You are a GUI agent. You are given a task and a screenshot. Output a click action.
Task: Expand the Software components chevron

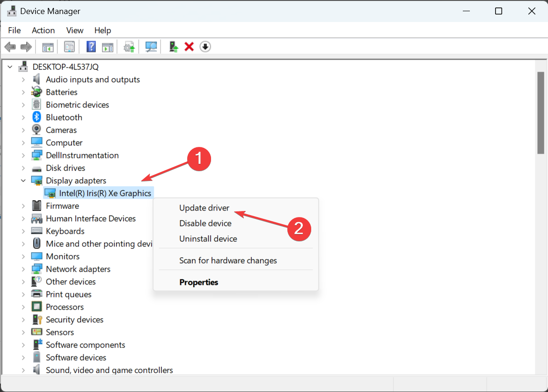point(23,345)
